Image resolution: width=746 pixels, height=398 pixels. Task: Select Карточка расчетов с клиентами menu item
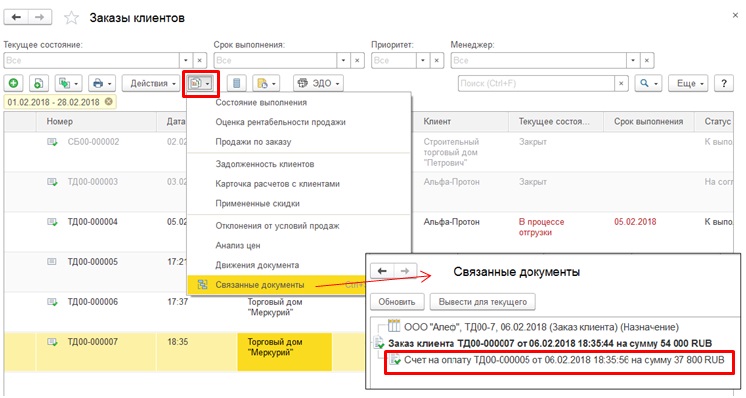pos(299,184)
